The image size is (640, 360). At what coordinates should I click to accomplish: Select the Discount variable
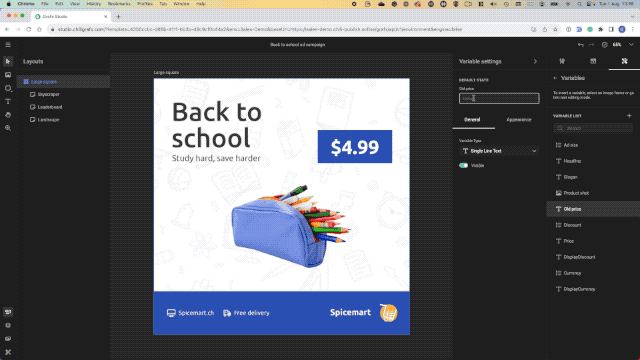click(x=593, y=225)
